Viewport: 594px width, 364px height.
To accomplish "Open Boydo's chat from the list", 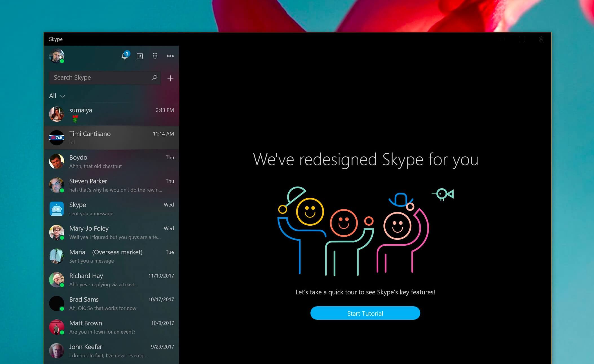I will pyautogui.click(x=112, y=161).
